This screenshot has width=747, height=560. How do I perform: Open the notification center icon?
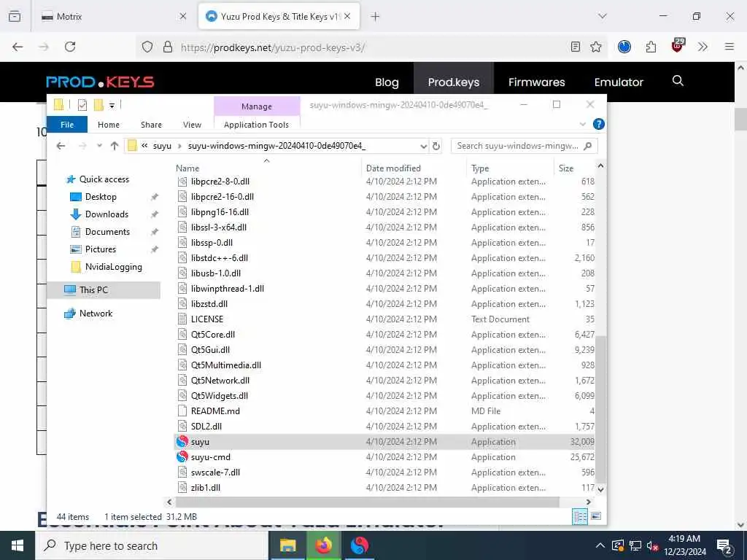pos(724,545)
